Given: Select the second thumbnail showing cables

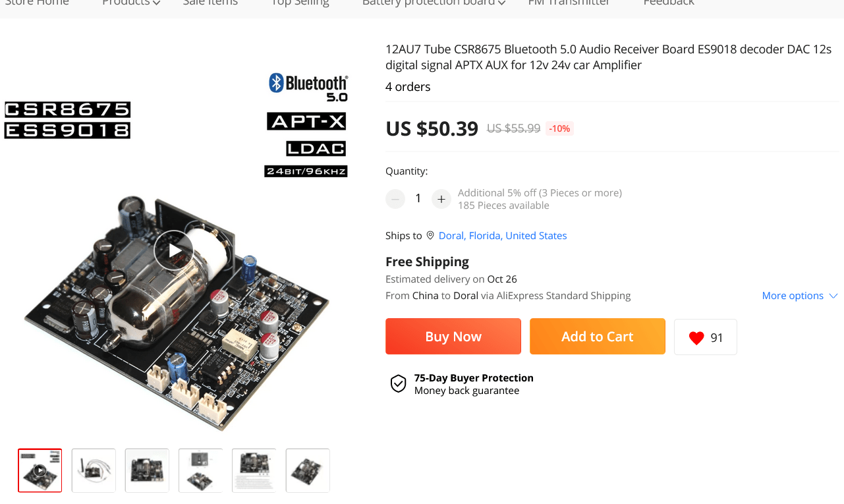Looking at the screenshot, I should pos(94,470).
